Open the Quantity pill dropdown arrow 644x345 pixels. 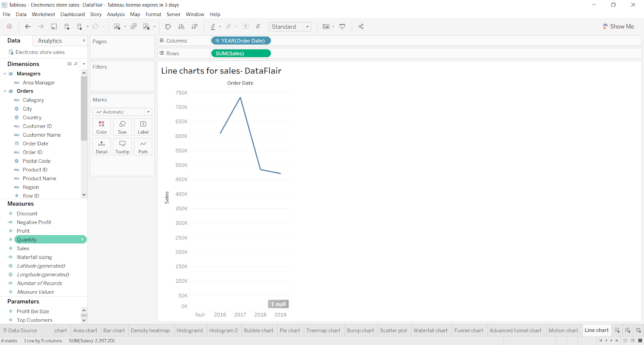(x=83, y=240)
